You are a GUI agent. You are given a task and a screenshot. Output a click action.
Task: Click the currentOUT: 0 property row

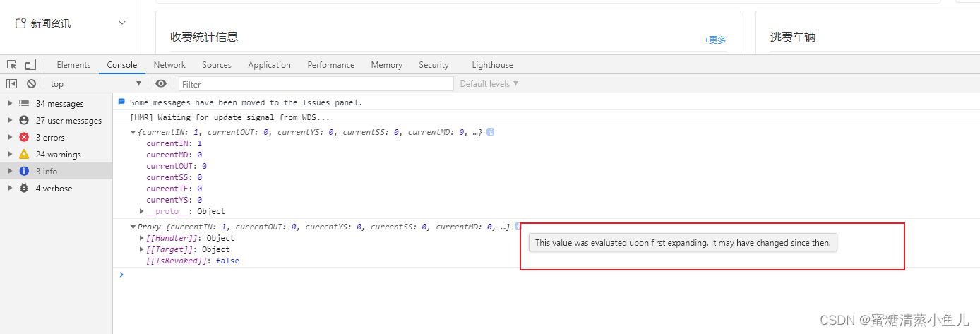coord(177,166)
